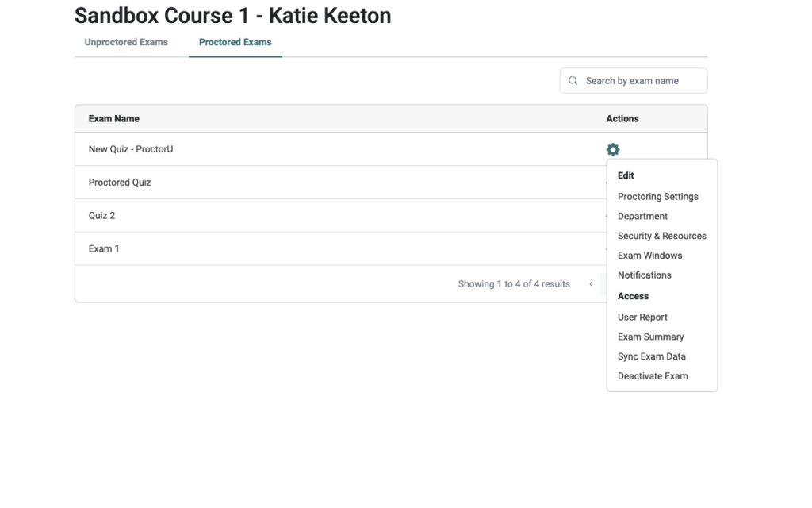Switch to Unproctored Exams tab
This screenshot has height=508, width=812.
[126, 42]
